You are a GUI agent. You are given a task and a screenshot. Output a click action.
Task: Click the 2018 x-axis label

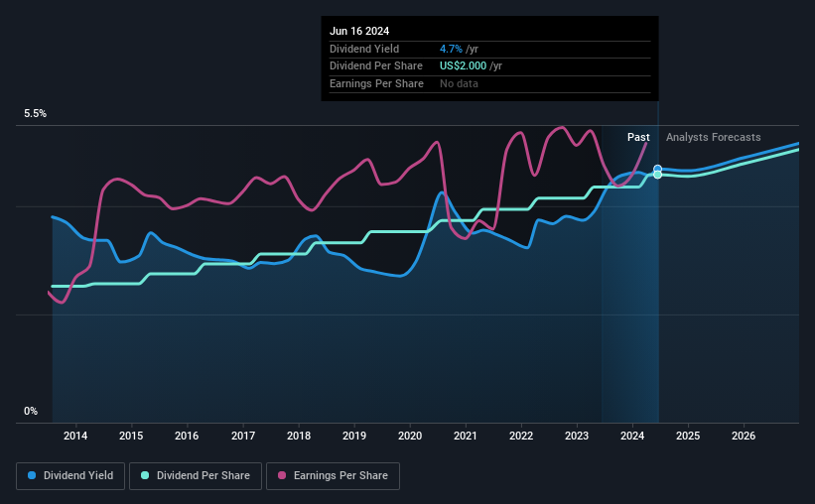299,436
